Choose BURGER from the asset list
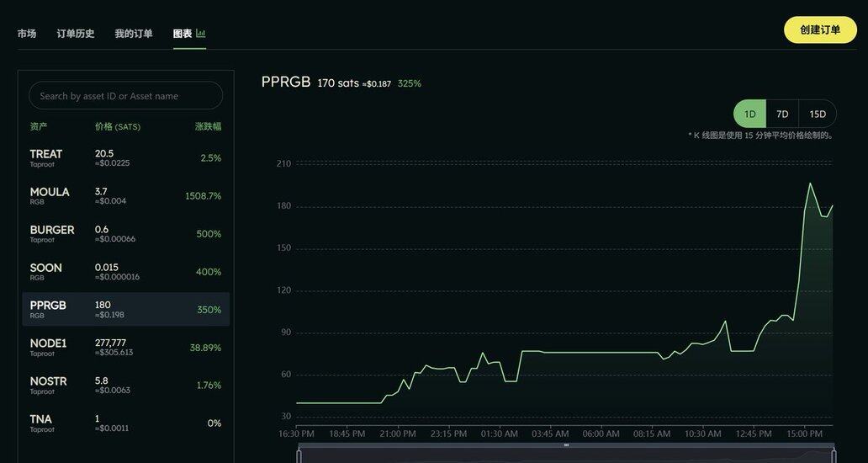The image size is (868, 463). [125, 234]
